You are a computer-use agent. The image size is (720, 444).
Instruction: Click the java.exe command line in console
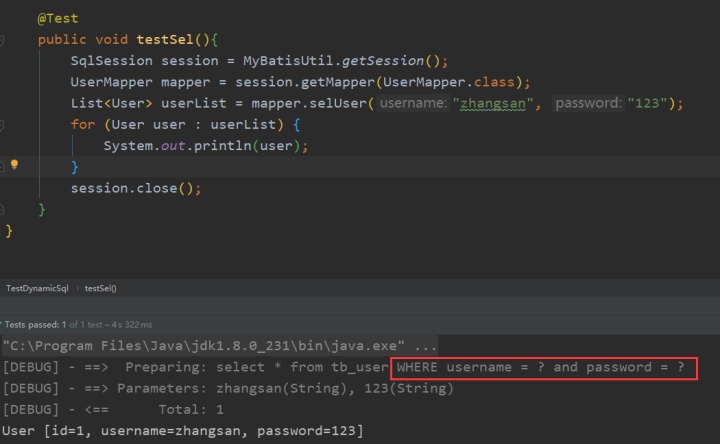pos(219,346)
